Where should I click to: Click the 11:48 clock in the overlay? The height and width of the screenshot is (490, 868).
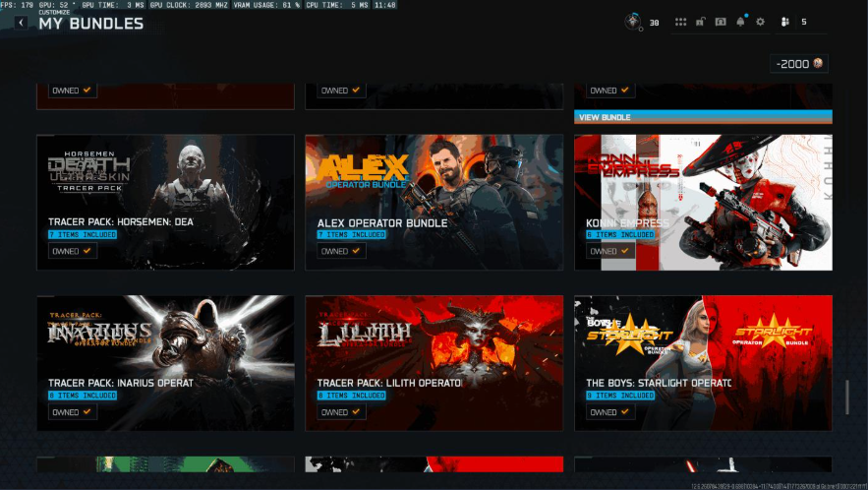click(x=384, y=5)
